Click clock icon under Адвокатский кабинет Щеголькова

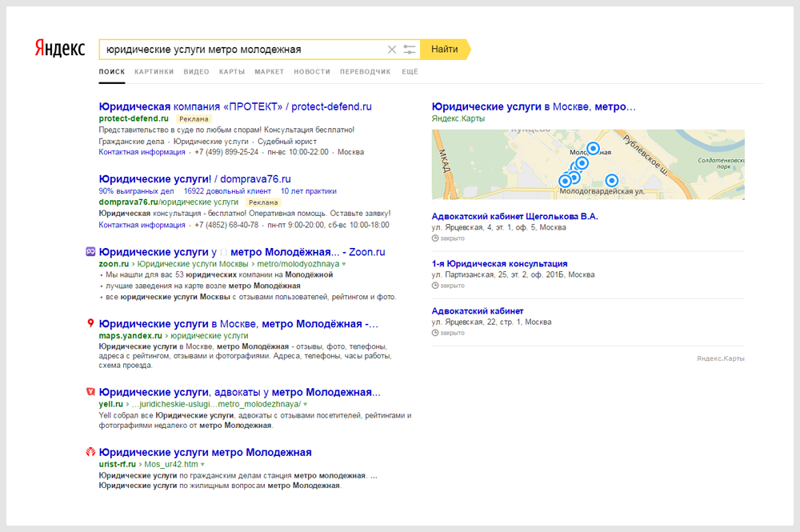(435, 238)
